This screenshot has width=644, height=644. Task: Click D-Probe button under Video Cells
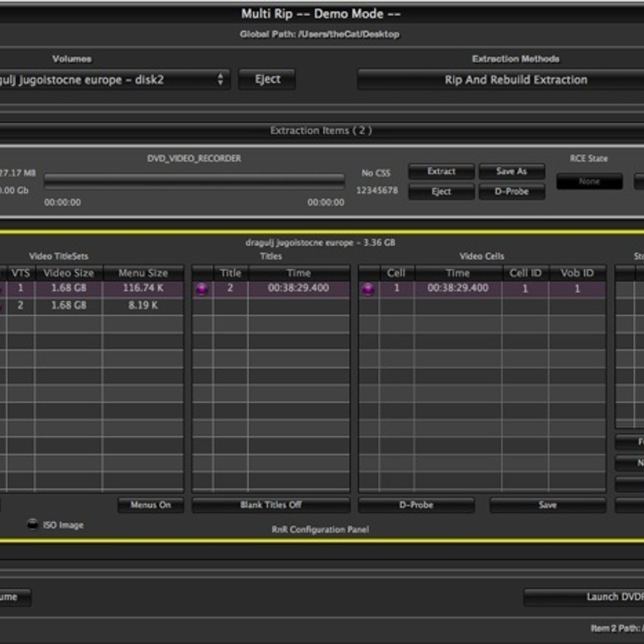tap(416, 505)
